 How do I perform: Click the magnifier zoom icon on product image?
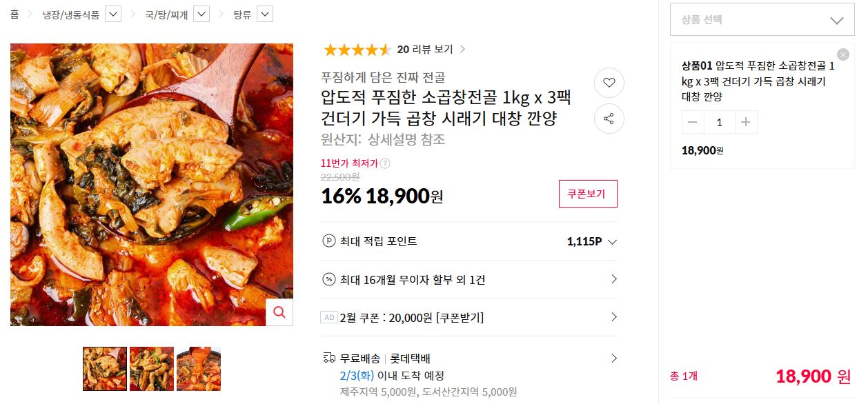click(279, 312)
